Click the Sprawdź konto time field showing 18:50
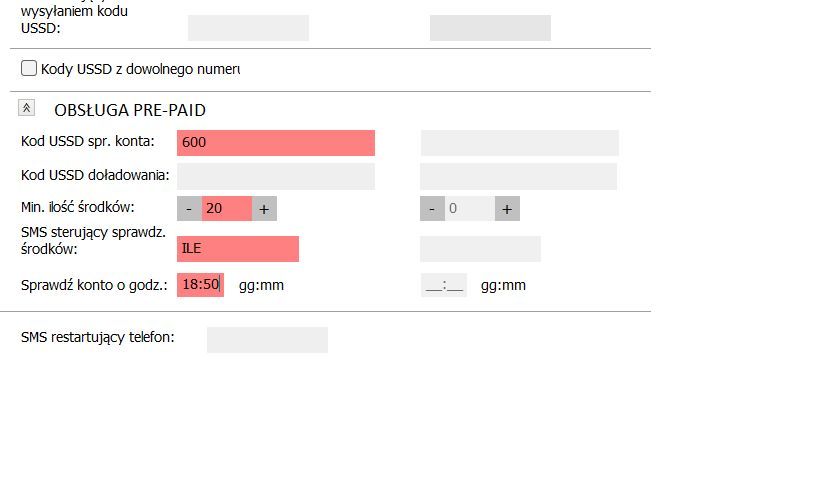 [x=201, y=285]
